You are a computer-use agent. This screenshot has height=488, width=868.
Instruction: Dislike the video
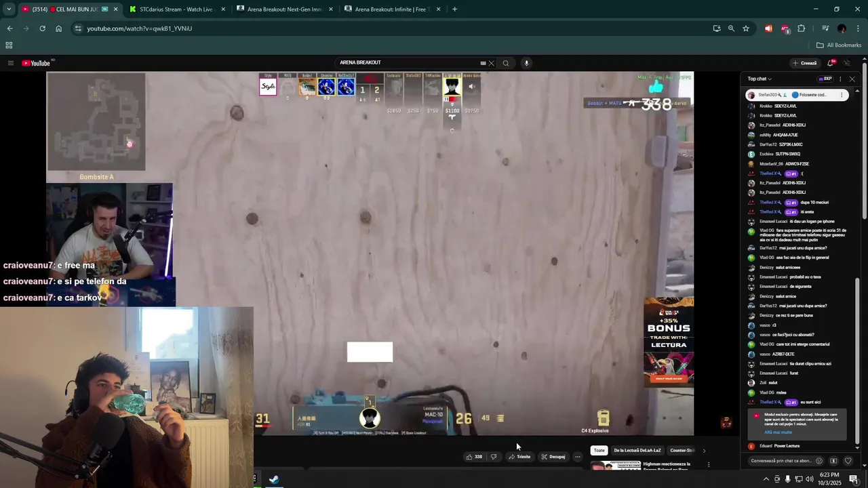coord(494,457)
